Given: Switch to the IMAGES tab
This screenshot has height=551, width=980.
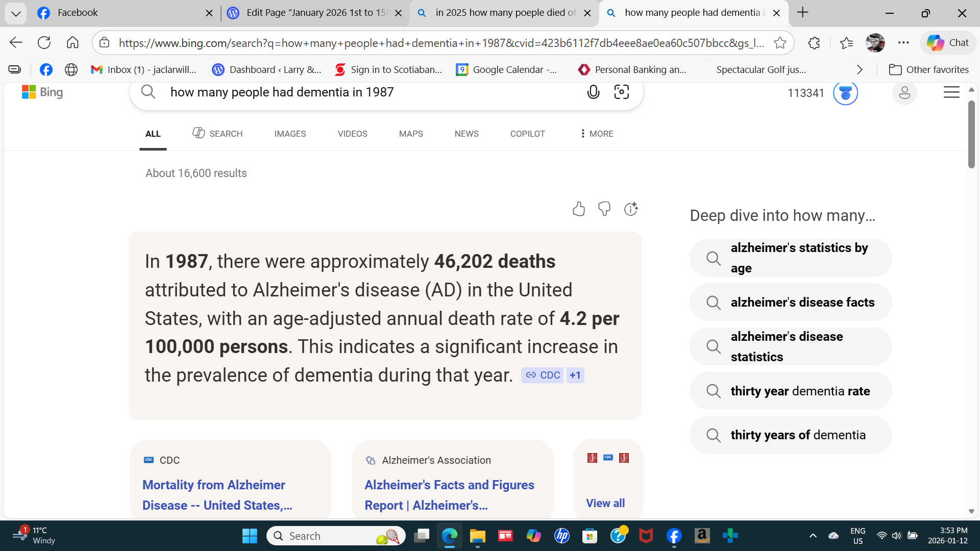Looking at the screenshot, I should 290,134.
